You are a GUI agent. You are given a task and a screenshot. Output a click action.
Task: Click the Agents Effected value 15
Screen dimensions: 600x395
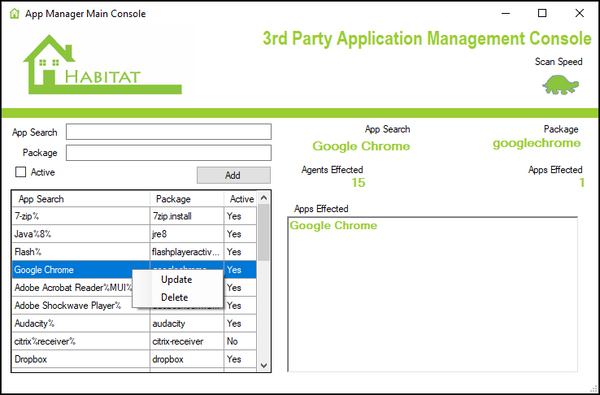coord(358,183)
